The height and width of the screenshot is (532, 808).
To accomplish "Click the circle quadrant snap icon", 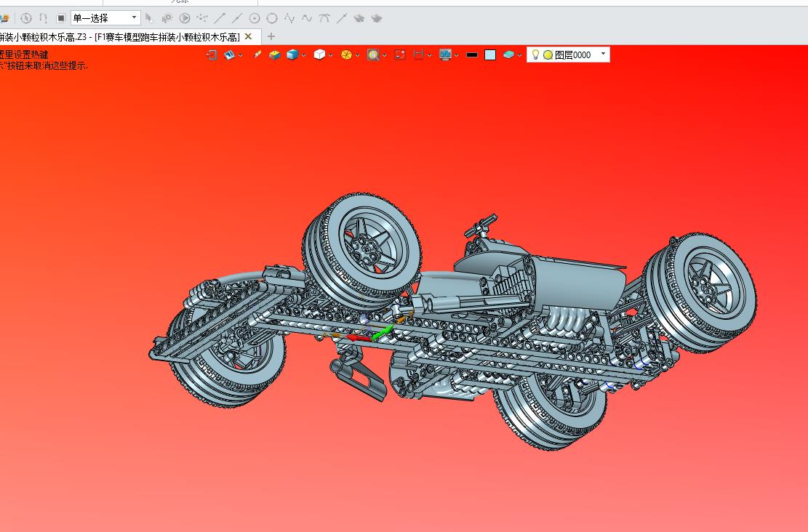I will pyautogui.click(x=272, y=19).
